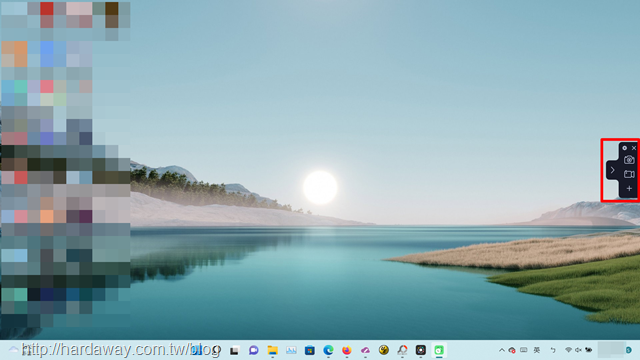Open the purple cloud app on taskbar
This screenshot has height=360, width=640.
point(365,350)
